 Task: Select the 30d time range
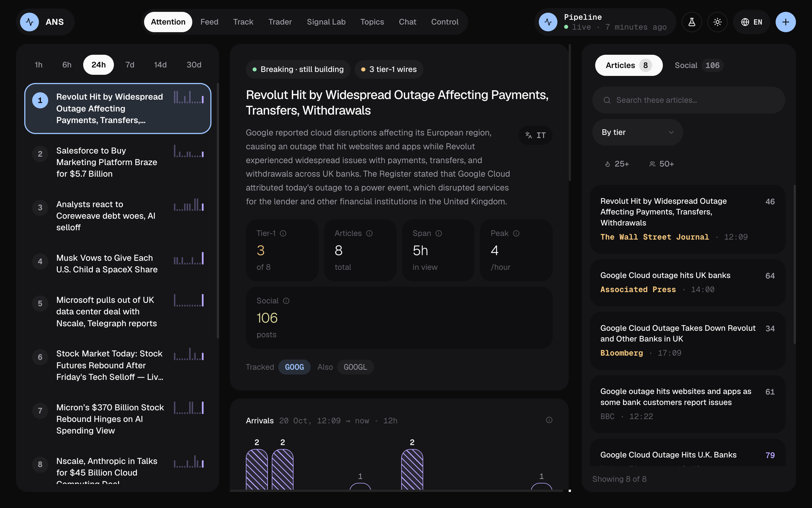(194, 65)
